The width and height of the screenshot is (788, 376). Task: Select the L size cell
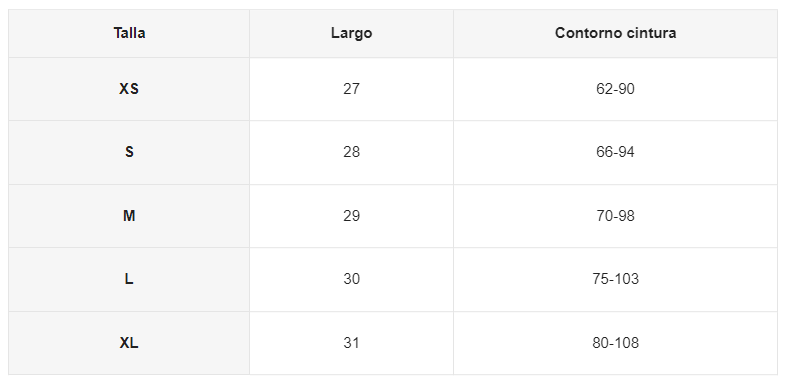pos(129,279)
